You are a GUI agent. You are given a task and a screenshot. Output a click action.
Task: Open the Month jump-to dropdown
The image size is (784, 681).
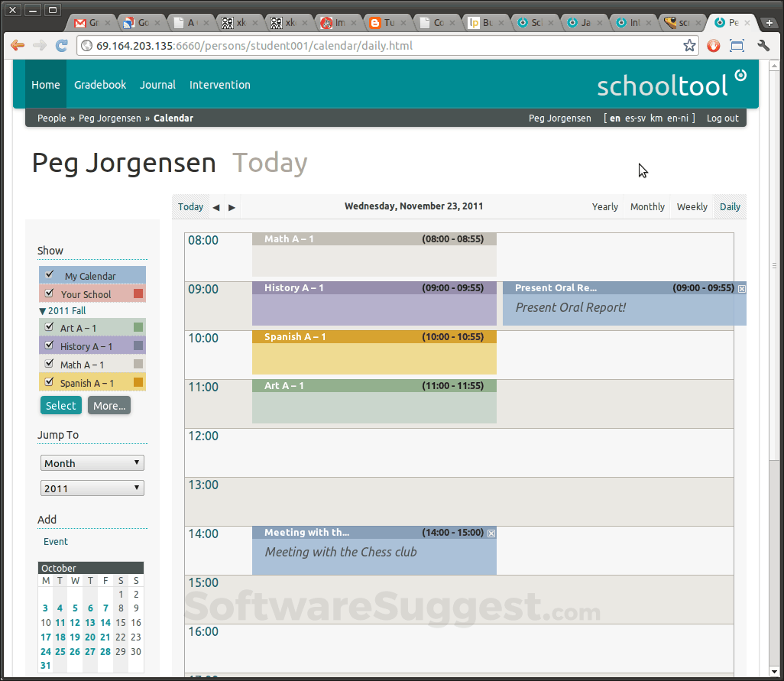pos(92,462)
